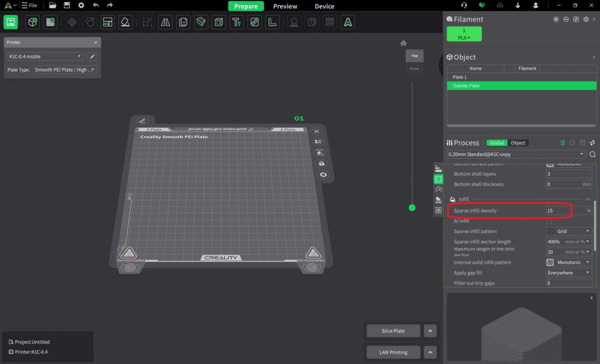This screenshot has width=600, height=364.
Task: Add a new plate icon
Action: point(50,22)
